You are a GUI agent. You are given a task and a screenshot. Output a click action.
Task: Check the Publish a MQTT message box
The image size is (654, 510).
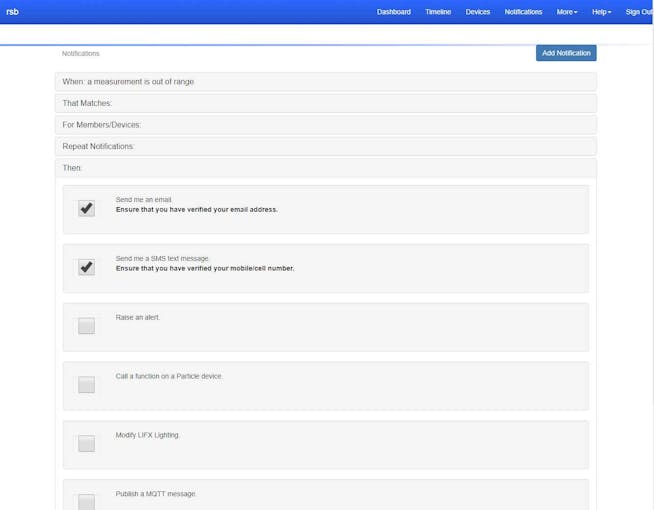click(x=86, y=502)
